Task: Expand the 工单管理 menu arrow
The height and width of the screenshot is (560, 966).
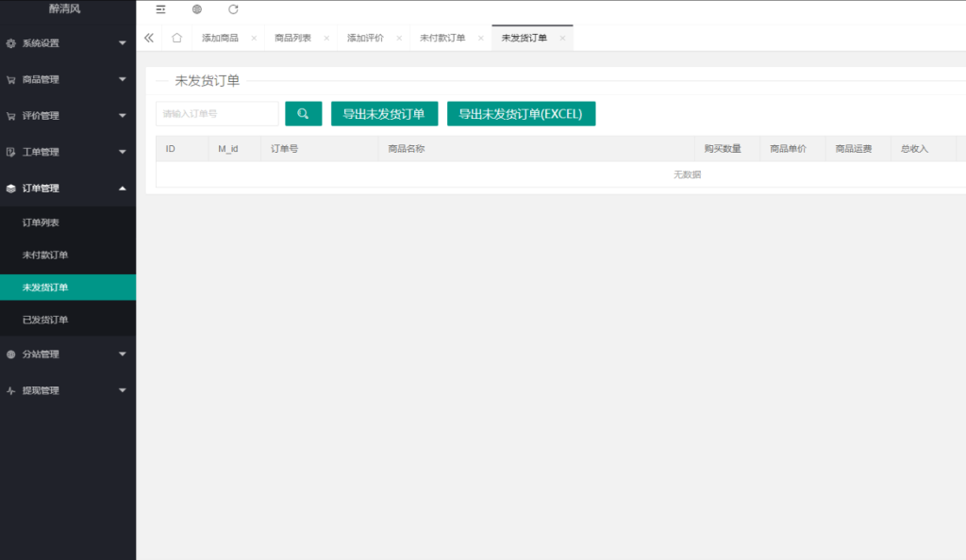Action: coord(122,152)
